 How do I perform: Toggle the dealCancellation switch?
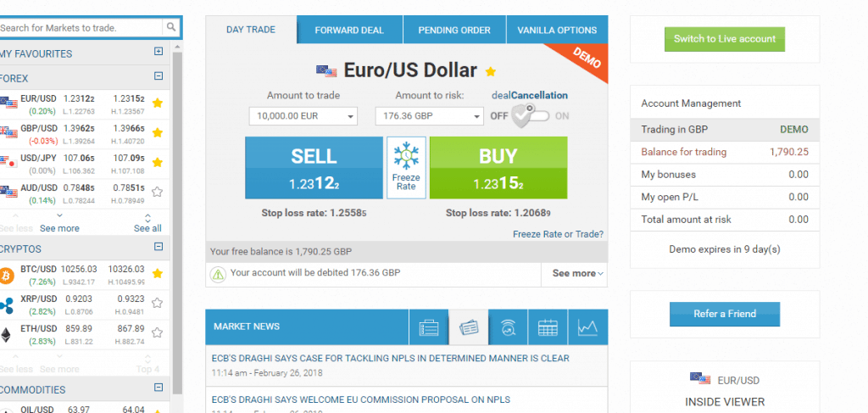[530, 116]
